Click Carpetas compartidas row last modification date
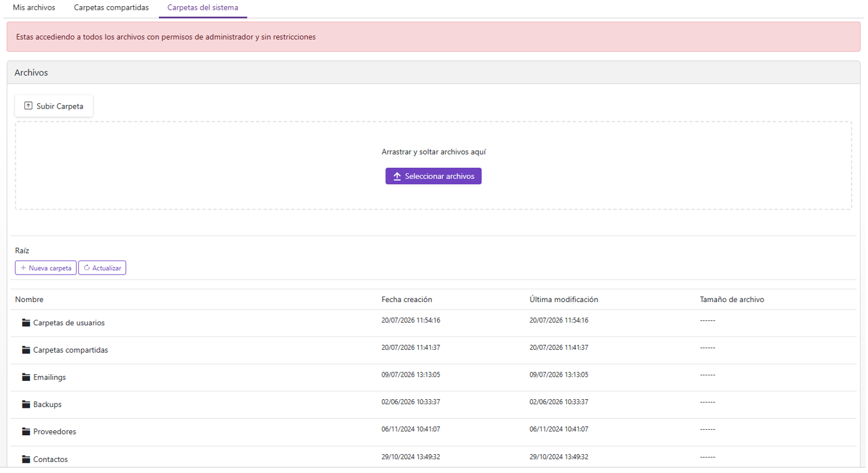The width and height of the screenshot is (868, 473). click(x=559, y=347)
